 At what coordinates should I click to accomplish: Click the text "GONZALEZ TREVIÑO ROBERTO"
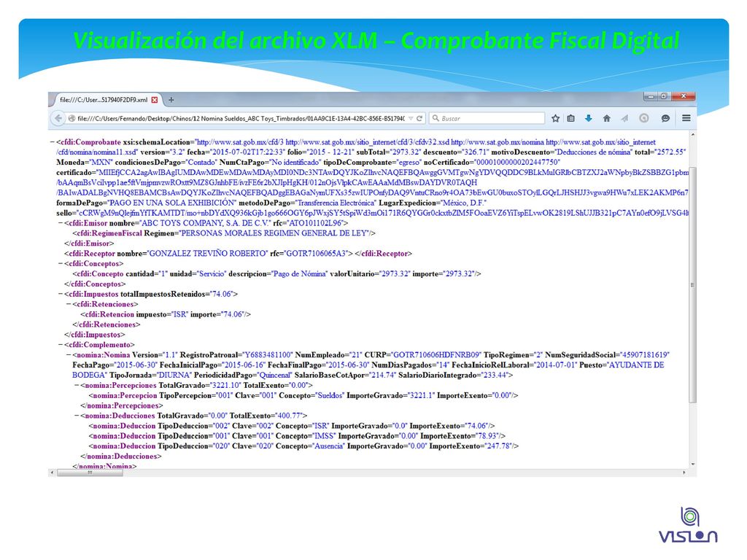208,253
